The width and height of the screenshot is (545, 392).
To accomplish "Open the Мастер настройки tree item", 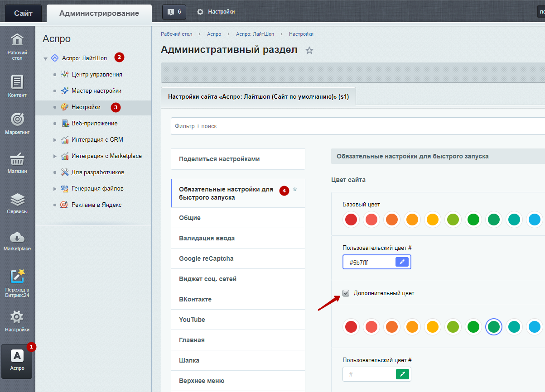I will coord(96,91).
